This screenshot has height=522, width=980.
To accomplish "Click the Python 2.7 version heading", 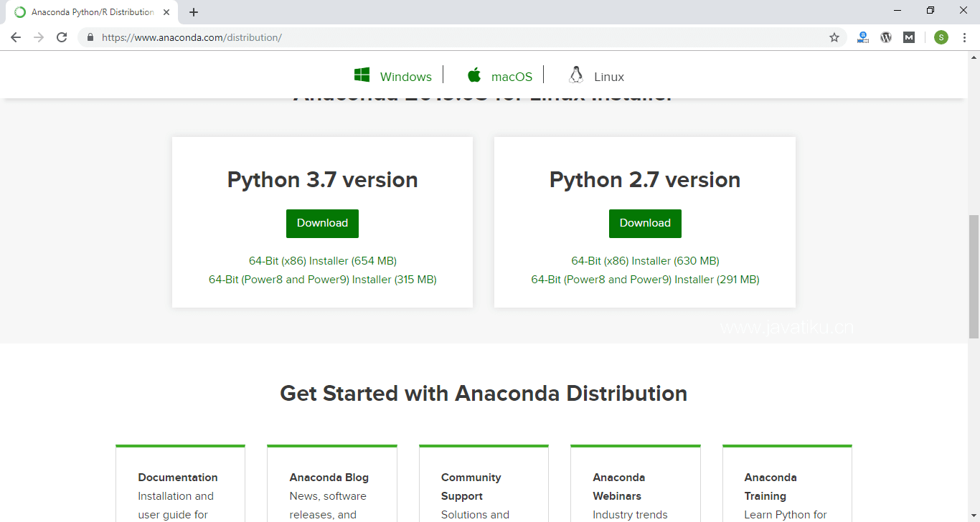I will pyautogui.click(x=645, y=179).
